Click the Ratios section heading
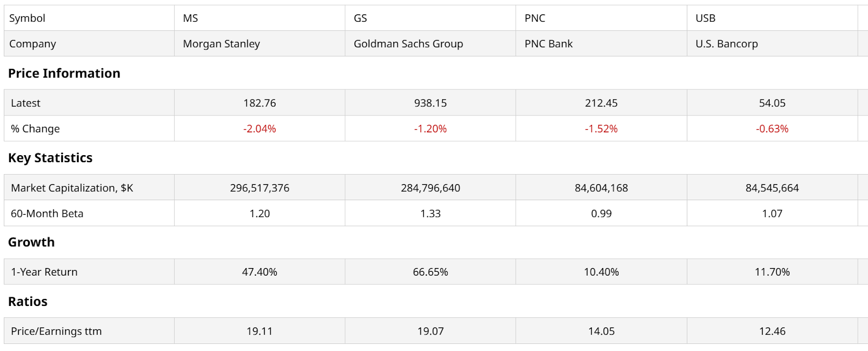The width and height of the screenshot is (868, 351). [x=28, y=302]
